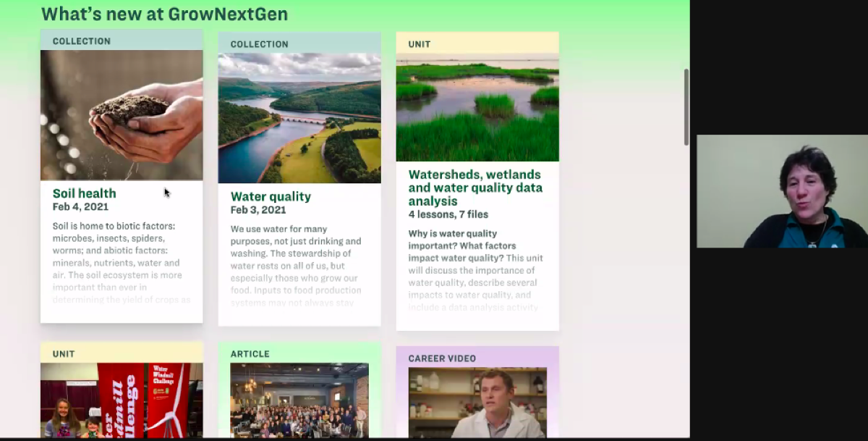Click the 'Feb 3, 2021' date text
Viewport: 868px width, 441px height.
click(258, 210)
